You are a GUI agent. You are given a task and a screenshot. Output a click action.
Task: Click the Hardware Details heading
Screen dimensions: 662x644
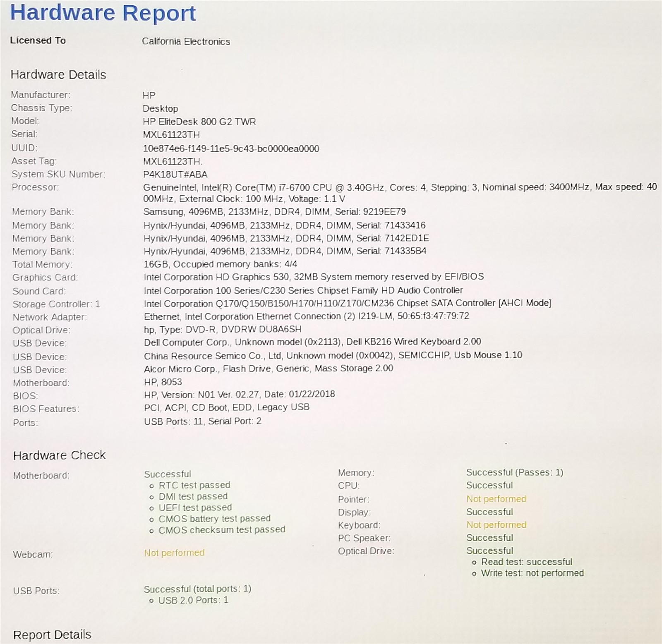(58, 75)
